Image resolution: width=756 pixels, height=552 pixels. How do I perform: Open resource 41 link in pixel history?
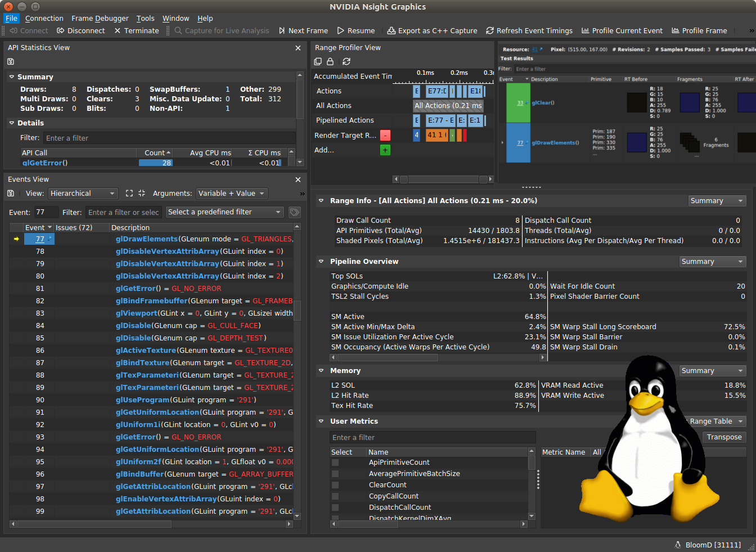coord(535,50)
